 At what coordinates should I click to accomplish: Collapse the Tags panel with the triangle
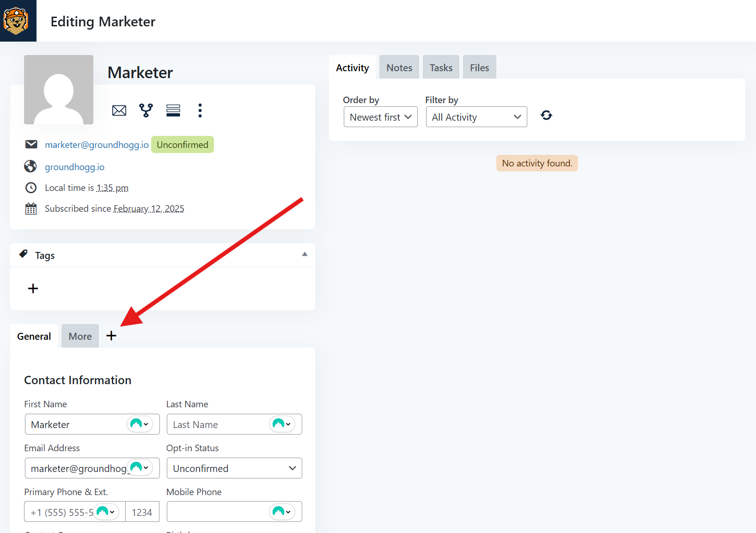pos(305,254)
